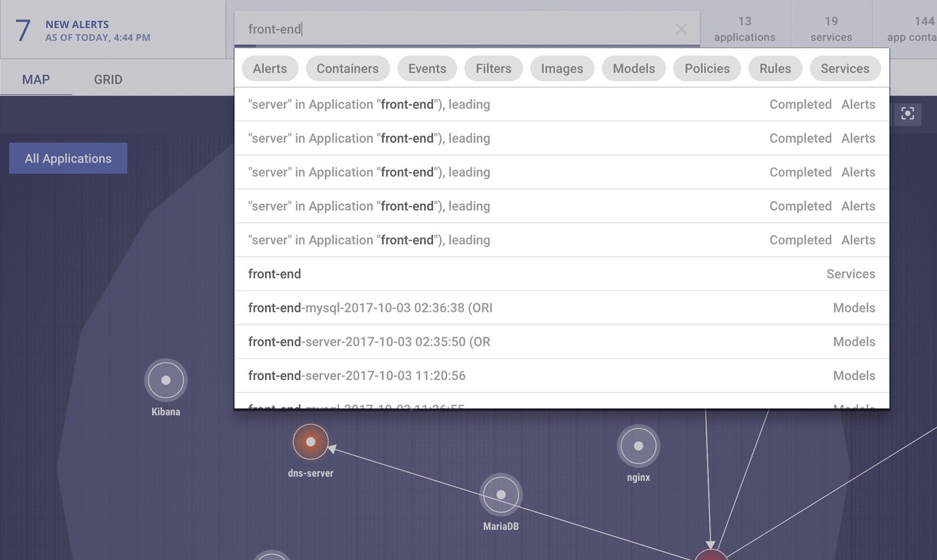
Task: Click the All Applications button
Action: tap(68, 159)
